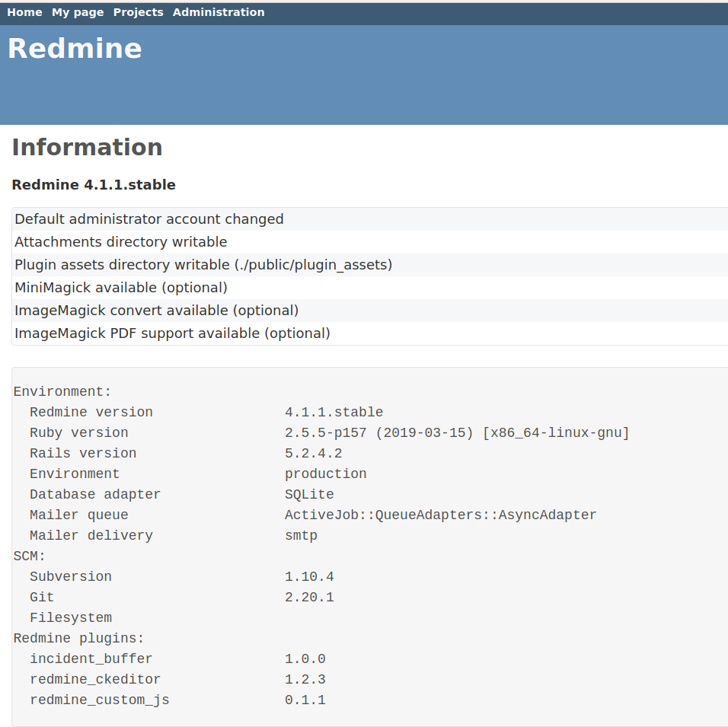Select the 'incident_buffer' plugin name
The width and height of the screenshot is (728, 727).
click(x=91, y=658)
